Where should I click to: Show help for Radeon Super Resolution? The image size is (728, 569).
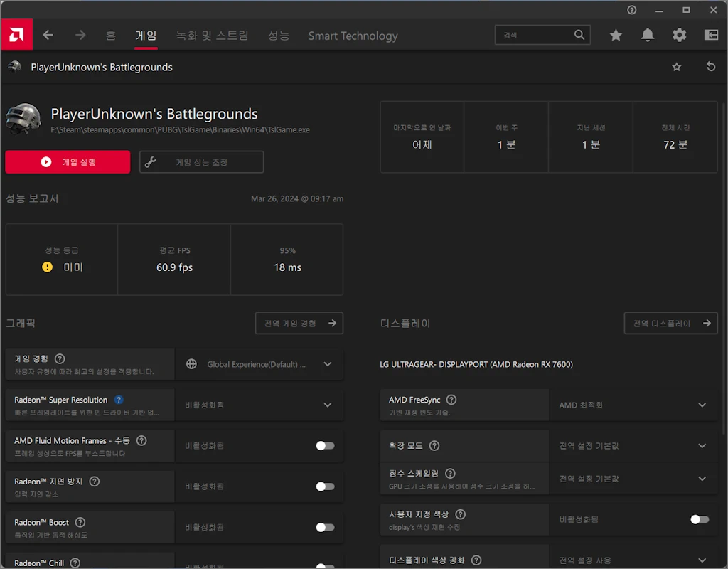click(x=119, y=400)
